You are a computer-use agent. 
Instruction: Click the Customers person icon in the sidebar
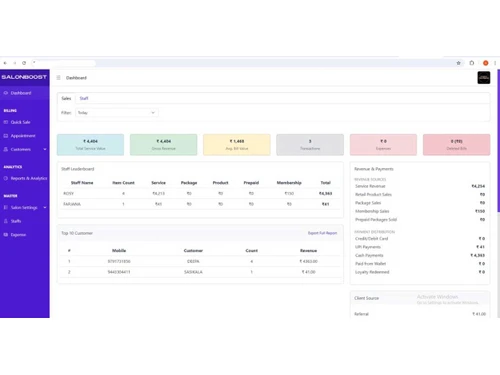(6, 149)
